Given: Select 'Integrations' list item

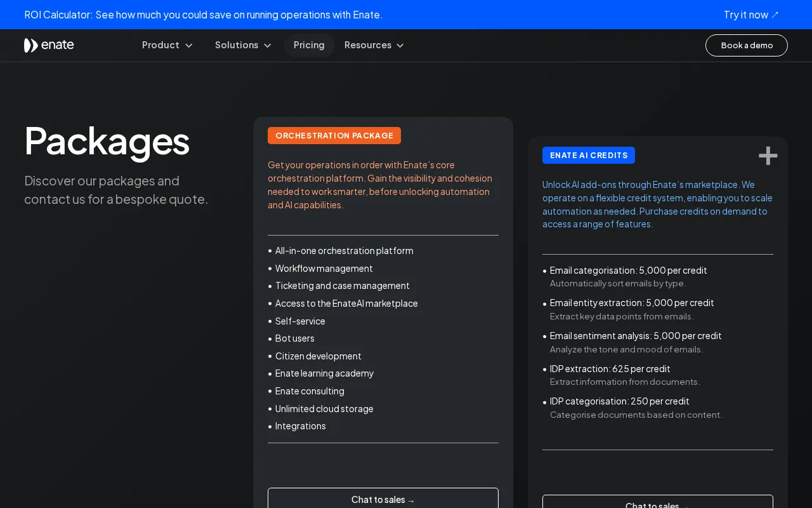Looking at the screenshot, I should pos(301,426).
